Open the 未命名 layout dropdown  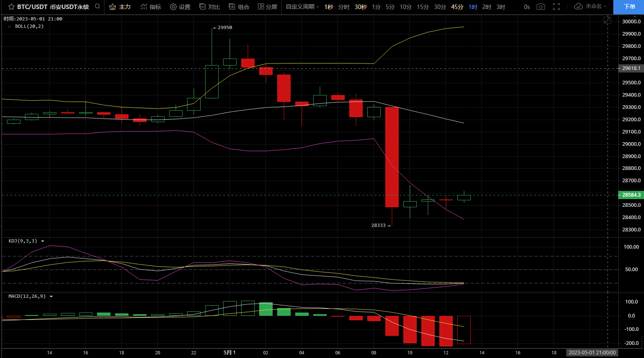pos(596,7)
